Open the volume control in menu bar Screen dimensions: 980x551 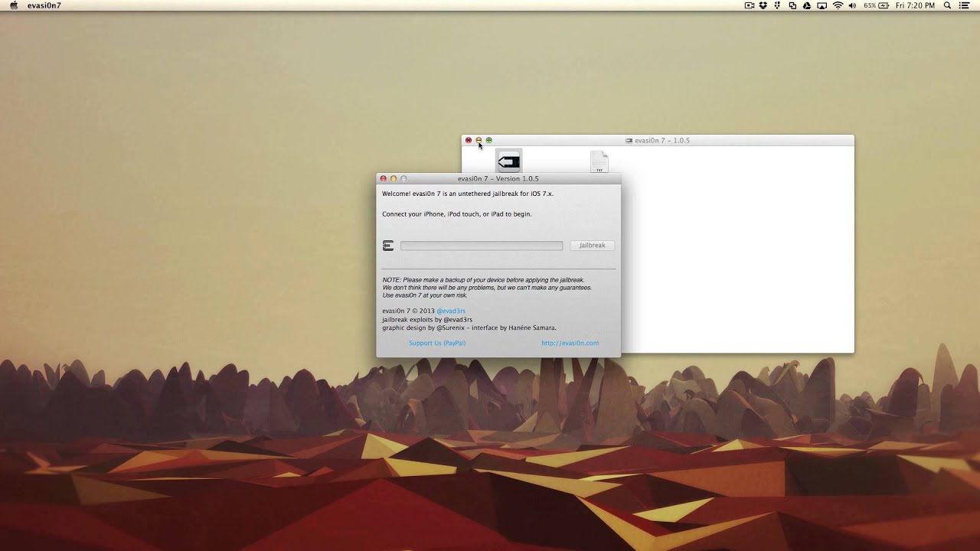click(x=853, y=5)
